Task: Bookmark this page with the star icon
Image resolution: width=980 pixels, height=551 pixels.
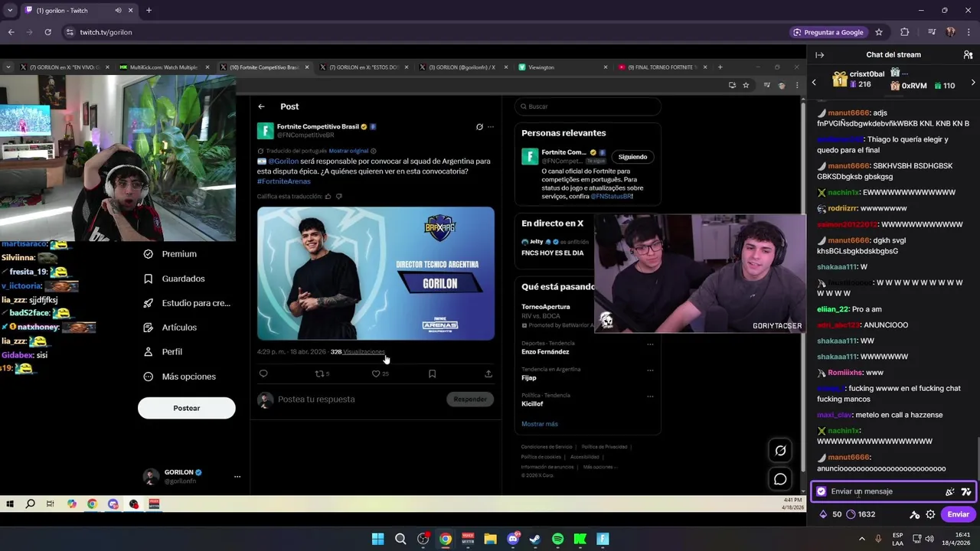Action: pyautogui.click(x=879, y=32)
